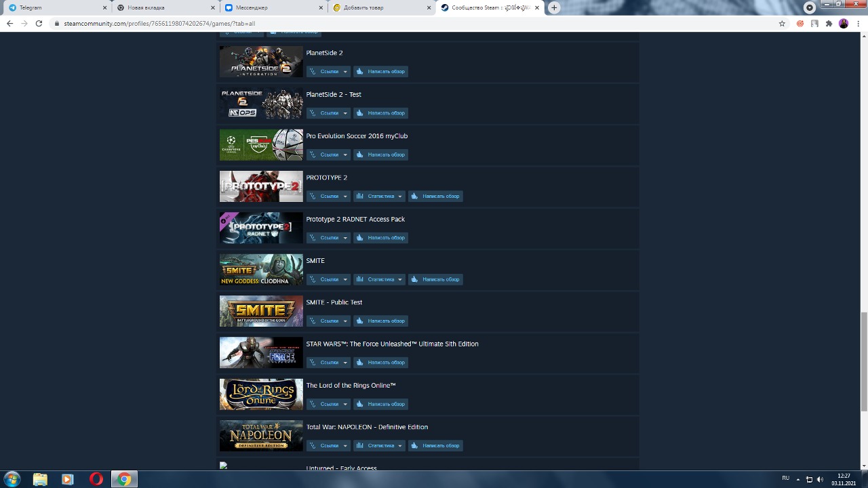
Task: Write a review for Total War: NAPOLEON
Action: pyautogui.click(x=435, y=445)
